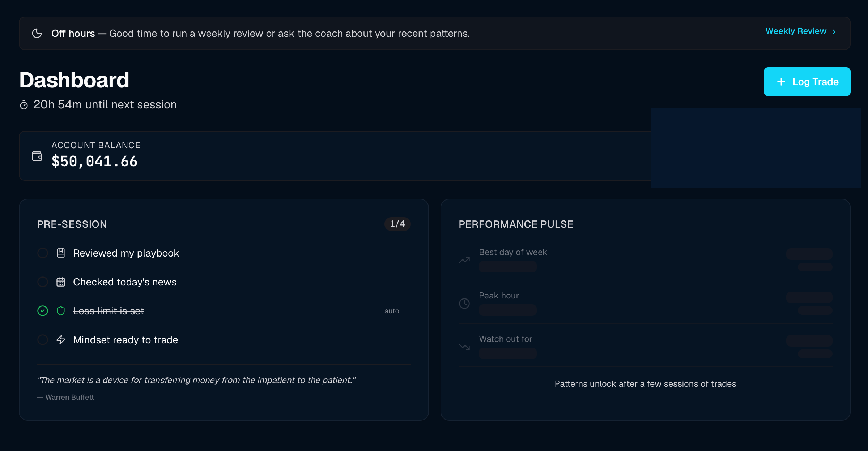Viewport: 868px width, 451px height.
Task: Open the Weekly Review link
Action: pos(796,31)
